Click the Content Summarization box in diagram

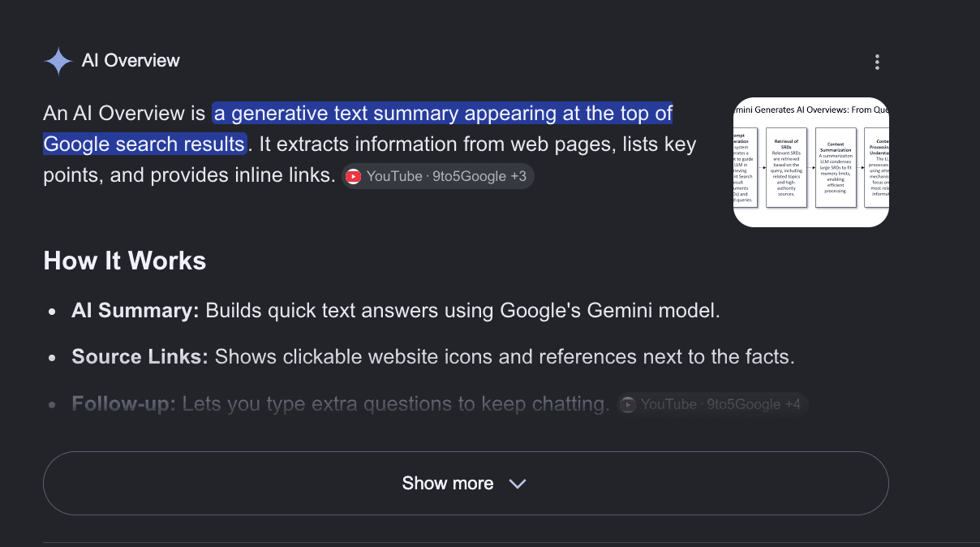(835, 167)
